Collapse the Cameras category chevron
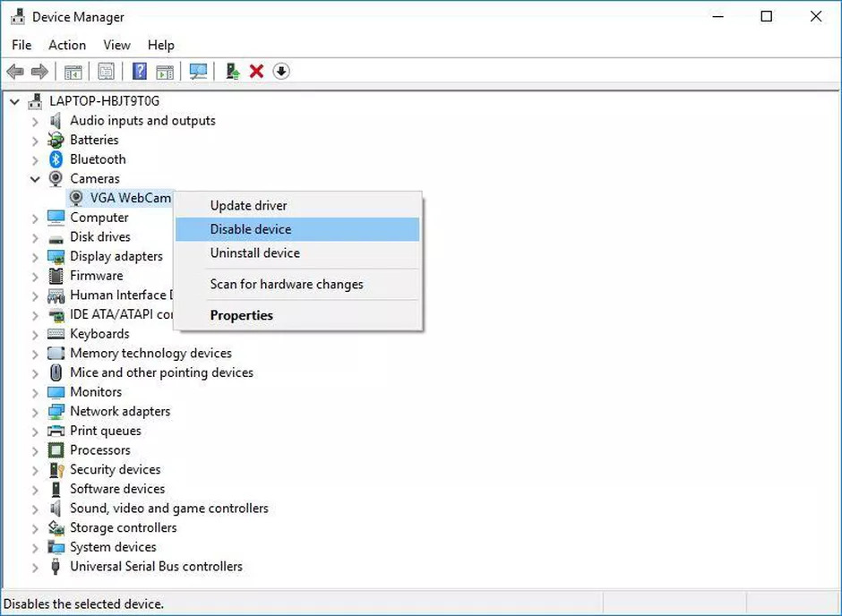The width and height of the screenshot is (842, 616). pyautogui.click(x=35, y=179)
